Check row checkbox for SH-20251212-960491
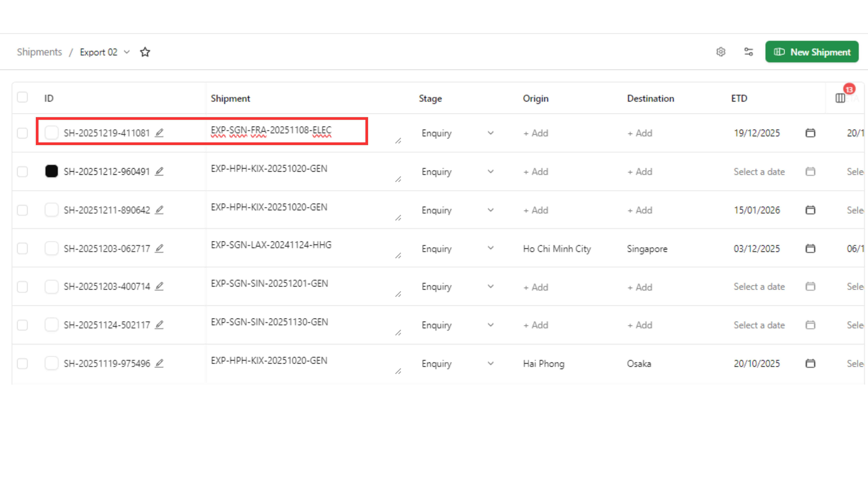Viewport: 868px width, 488px height. (22, 171)
